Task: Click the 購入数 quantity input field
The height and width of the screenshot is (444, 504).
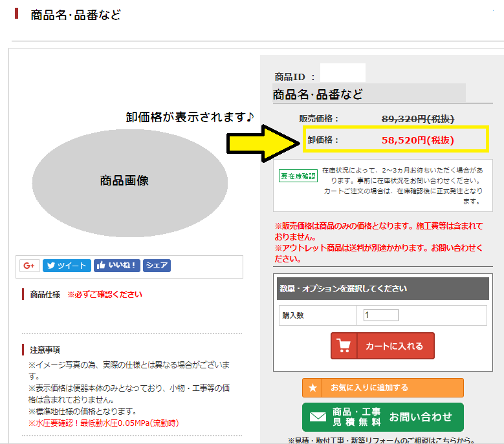Action: (x=380, y=315)
